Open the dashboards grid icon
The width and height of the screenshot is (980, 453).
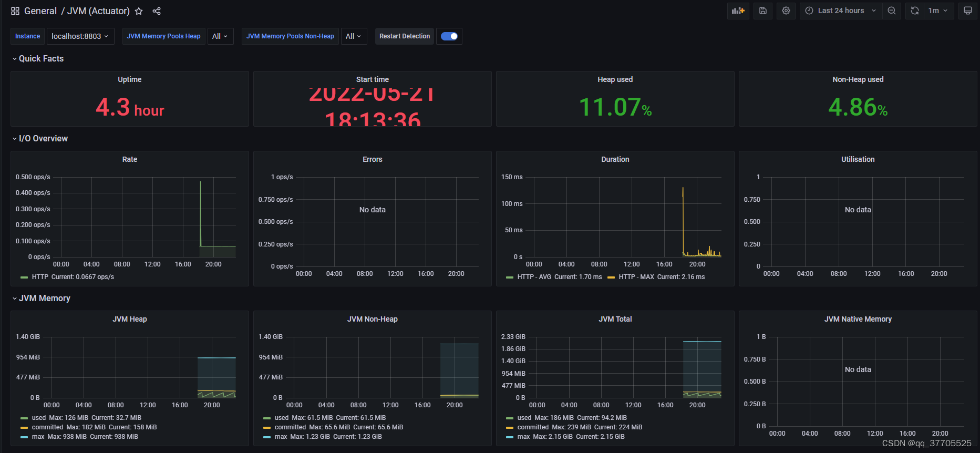(x=15, y=11)
